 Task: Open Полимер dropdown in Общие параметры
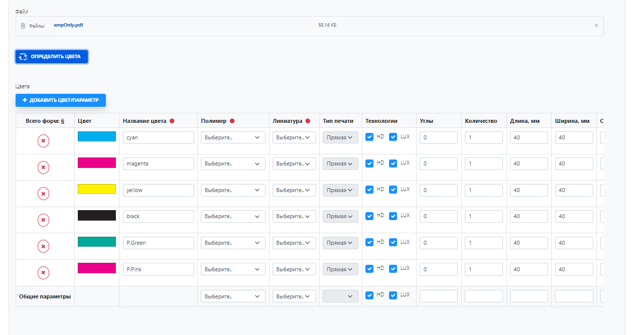[233, 296]
